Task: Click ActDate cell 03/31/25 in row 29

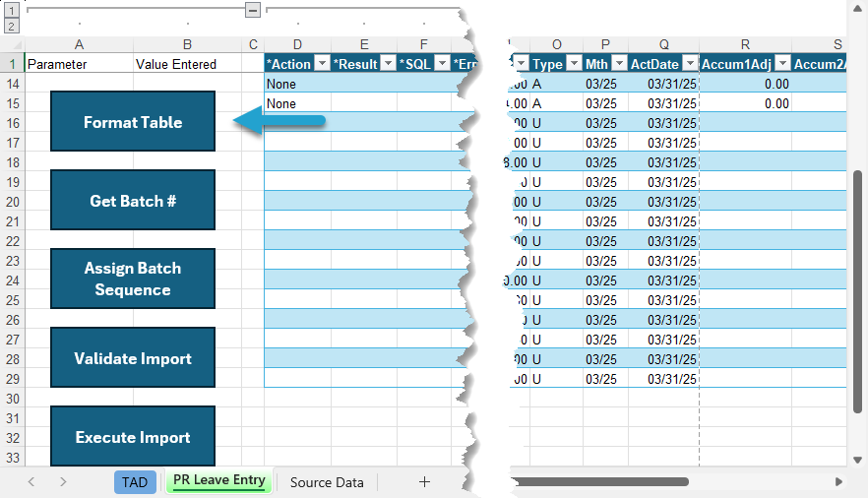Action: pyautogui.click(x=663, y=379)
